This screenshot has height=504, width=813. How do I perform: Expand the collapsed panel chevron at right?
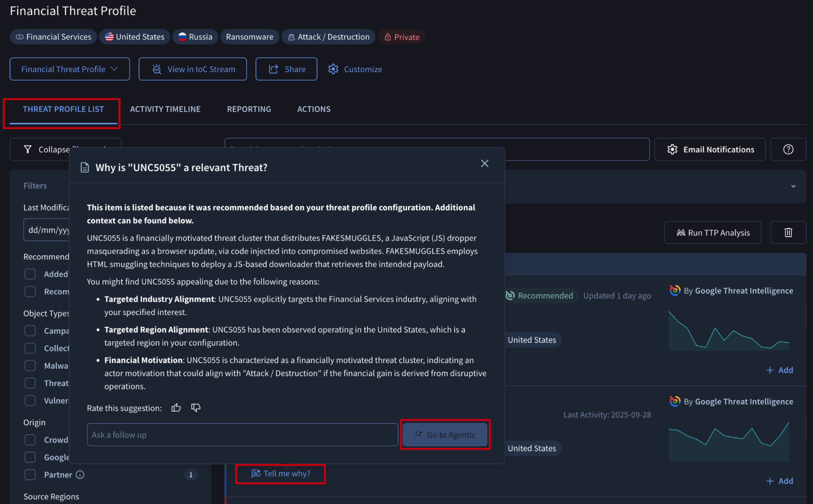point(793,186)
